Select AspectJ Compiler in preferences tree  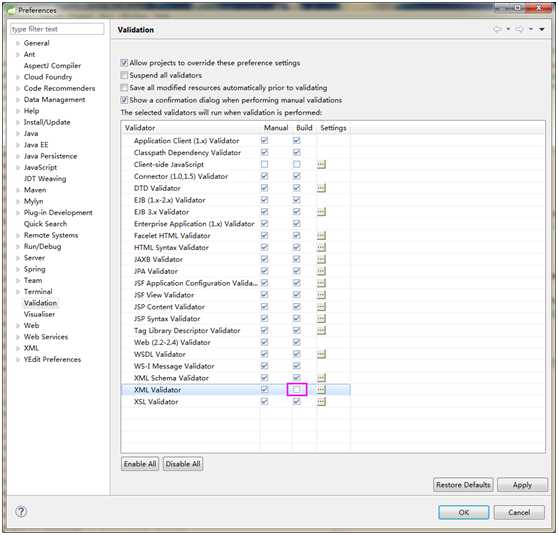(x=52, y=66)
